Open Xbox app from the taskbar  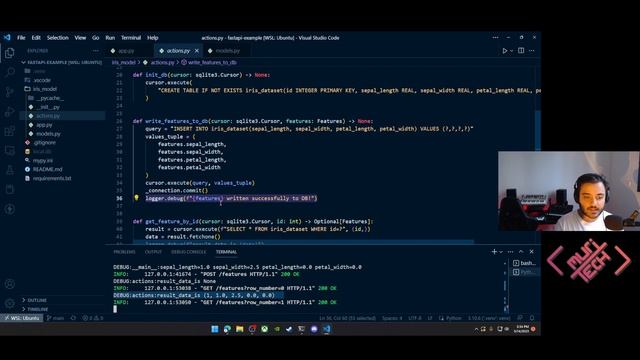point(264,329)
